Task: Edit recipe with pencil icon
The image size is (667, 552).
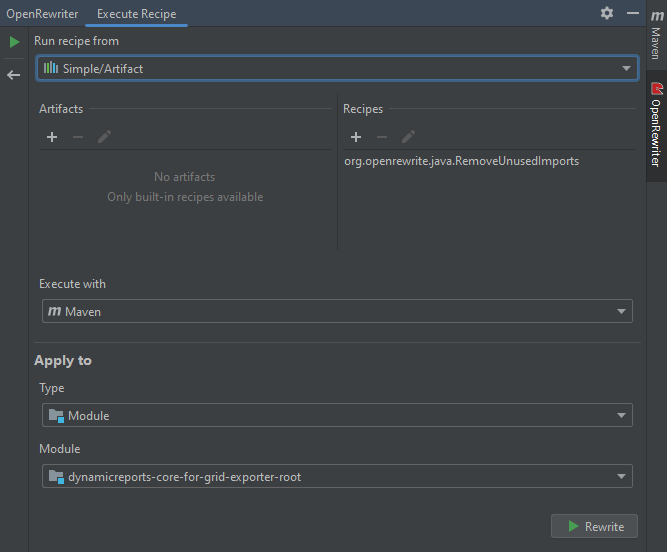Action: (x=408, y=137)
